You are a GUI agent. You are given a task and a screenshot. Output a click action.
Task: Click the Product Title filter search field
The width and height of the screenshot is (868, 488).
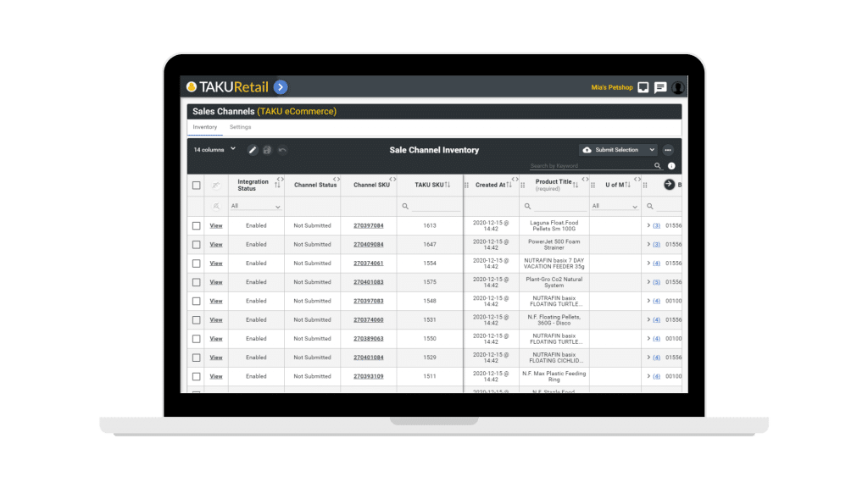pyautogui.click(x=559, y=207)
